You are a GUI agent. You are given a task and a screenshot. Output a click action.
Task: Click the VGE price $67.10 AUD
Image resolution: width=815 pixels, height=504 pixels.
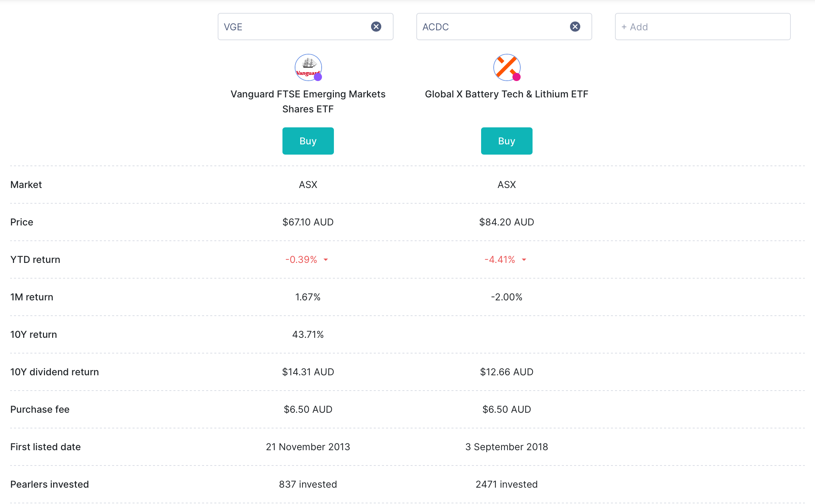308,222
